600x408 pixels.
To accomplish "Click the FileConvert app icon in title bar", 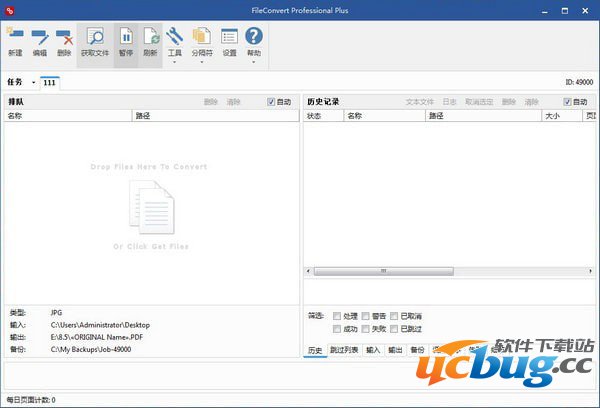I will click(10, 11).
